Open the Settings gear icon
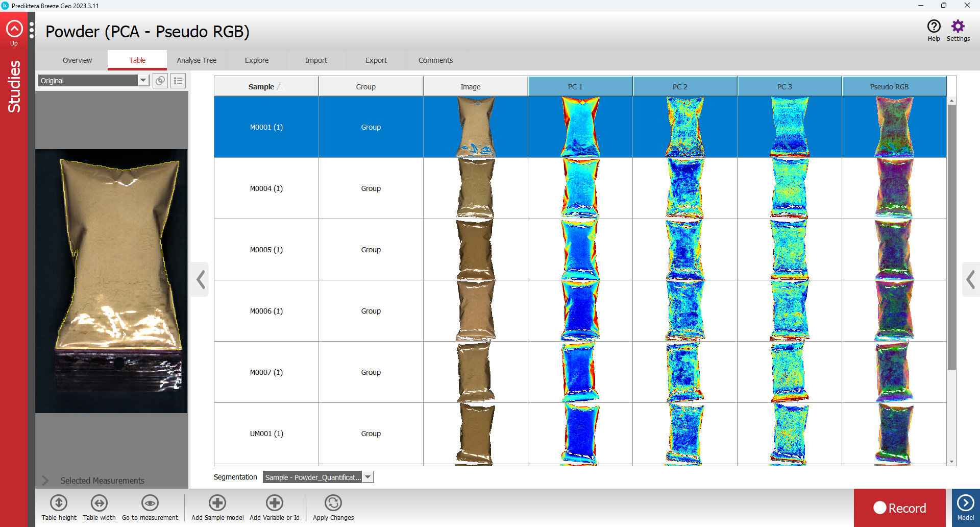Screen dimensions: 980x527 coord(958,27)
